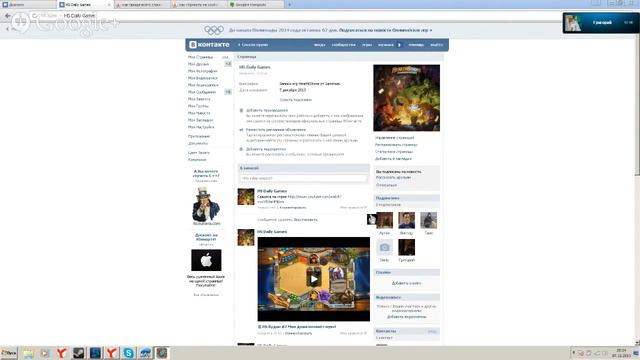This screenshot has height=360, width=640.
Task: Open the folder icon on the taskbar
Action: [28, 353]
